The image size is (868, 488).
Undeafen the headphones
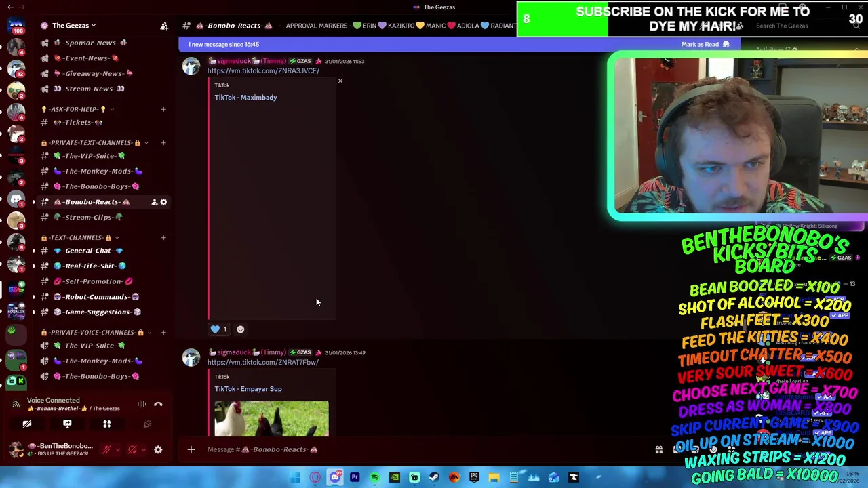click(132, 449)
